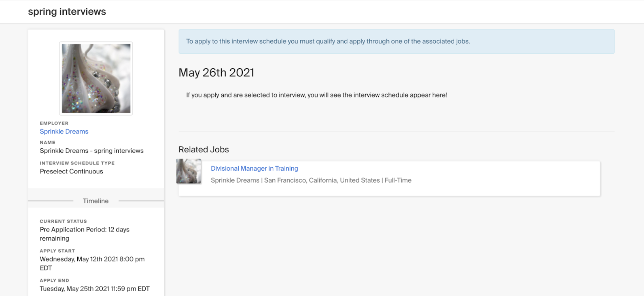Click the 'Timeline' section label
This screenshot has width=644, height=298.
(96, 201)
